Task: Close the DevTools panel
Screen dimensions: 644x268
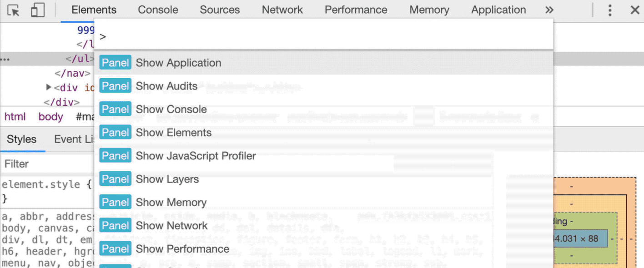Action: 634,10
